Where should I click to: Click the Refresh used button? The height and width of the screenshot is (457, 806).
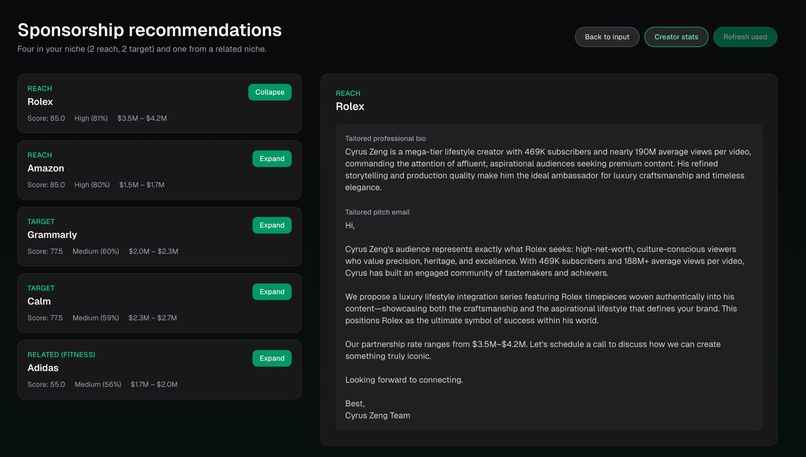(x=745, y=37)
